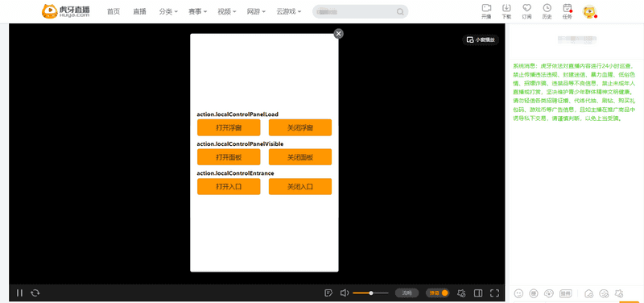Click the 打开面板 button
644x303 pixels.
(229, 157)
